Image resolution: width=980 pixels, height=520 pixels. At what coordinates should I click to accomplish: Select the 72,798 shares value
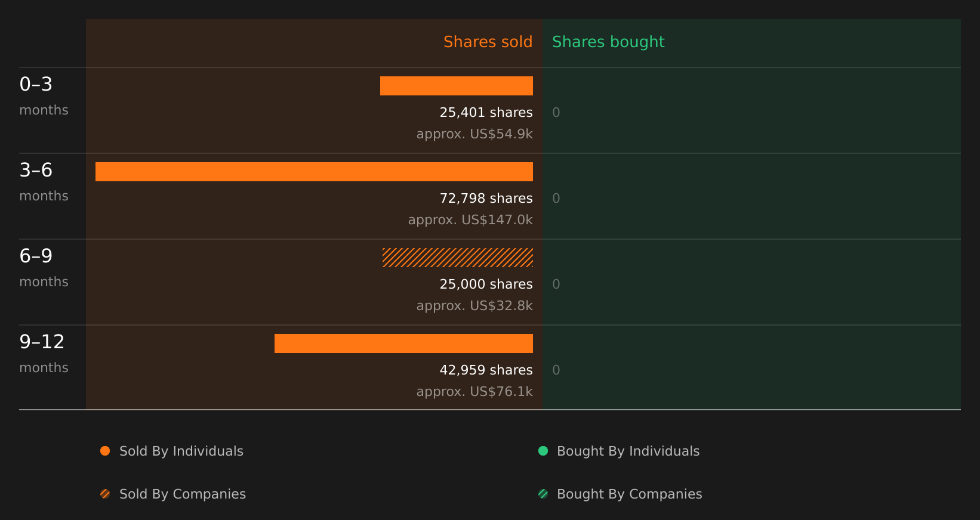pyautogui.click(x=486, y=199)
